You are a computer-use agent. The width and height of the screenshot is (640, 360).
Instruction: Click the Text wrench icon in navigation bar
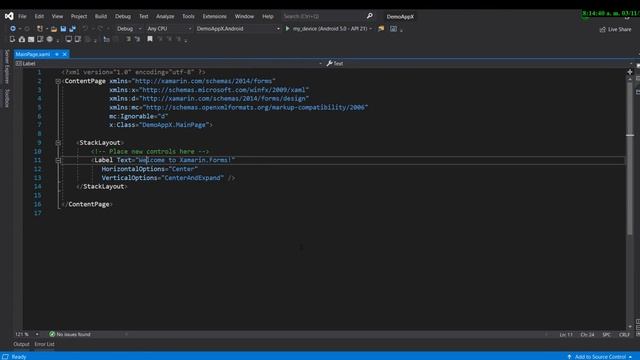pos(329,63)
